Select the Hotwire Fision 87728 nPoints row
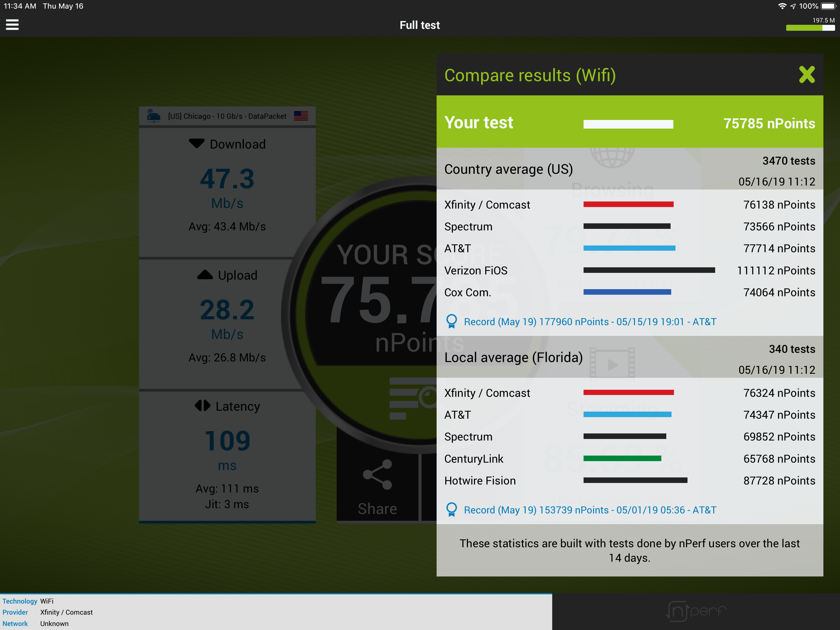The width and height of the screenshot is (840, 630). coord(630,480)
